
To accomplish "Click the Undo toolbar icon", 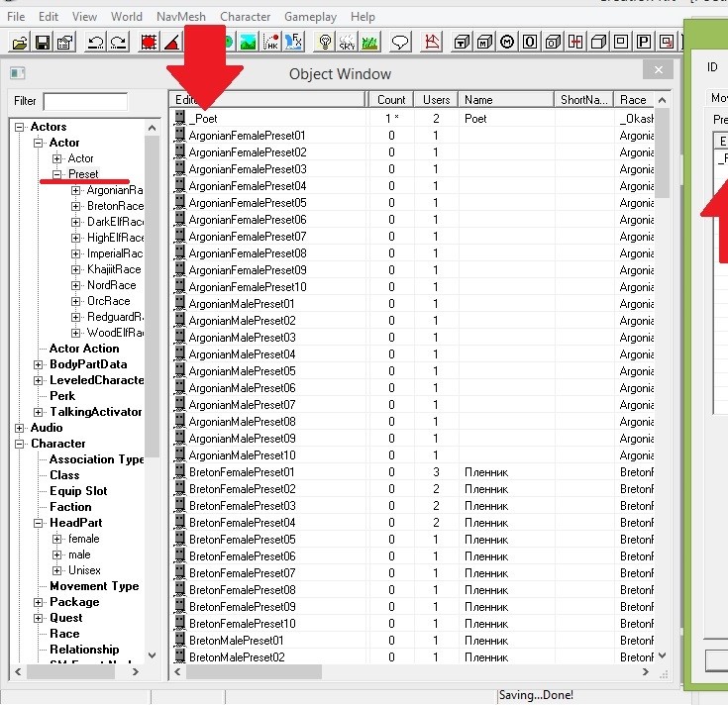I will tap(96, 43).
